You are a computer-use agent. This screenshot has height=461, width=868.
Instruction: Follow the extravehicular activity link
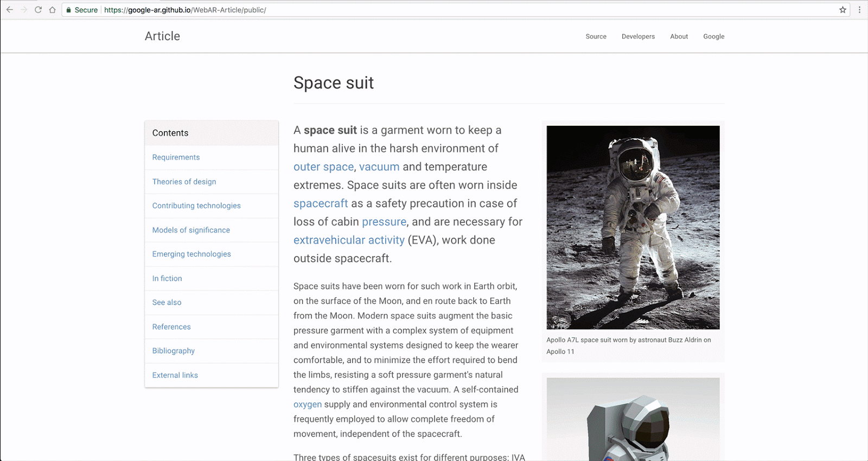tap(349, 240)
